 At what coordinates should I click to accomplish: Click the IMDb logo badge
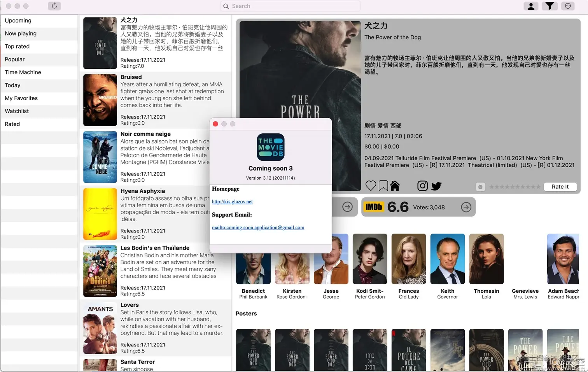click(x=374, y=207)
